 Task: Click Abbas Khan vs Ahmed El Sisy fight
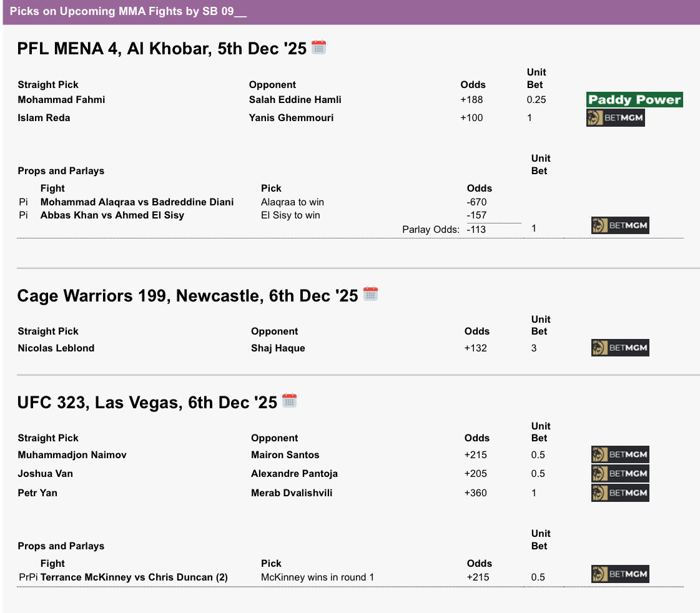tap(112, 215)
